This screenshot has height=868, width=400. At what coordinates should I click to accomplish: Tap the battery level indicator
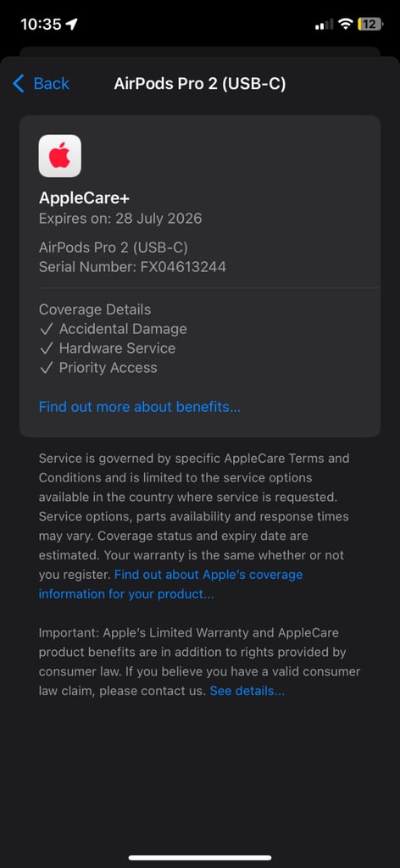coord(370,24)
